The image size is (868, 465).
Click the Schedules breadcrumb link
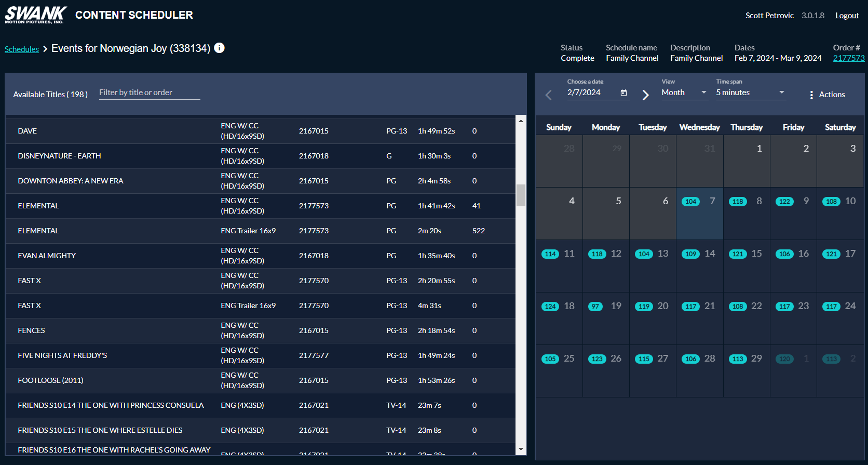point(22,49)
